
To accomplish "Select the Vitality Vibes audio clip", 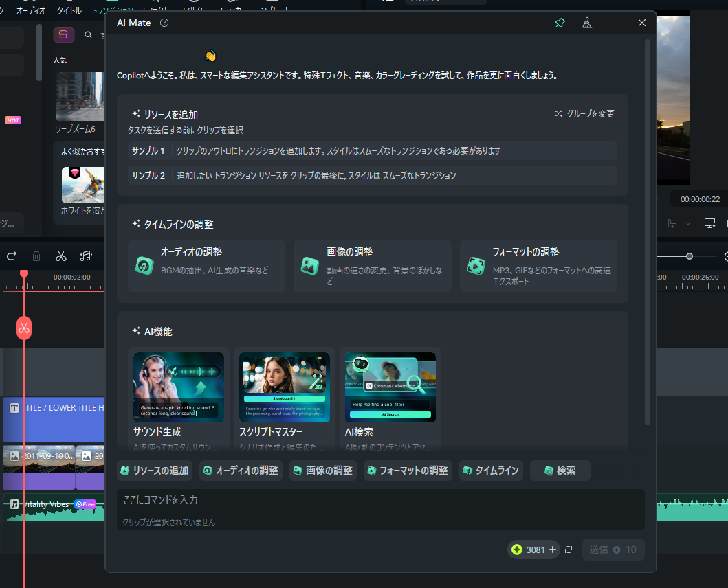I will tap(54, 509).
